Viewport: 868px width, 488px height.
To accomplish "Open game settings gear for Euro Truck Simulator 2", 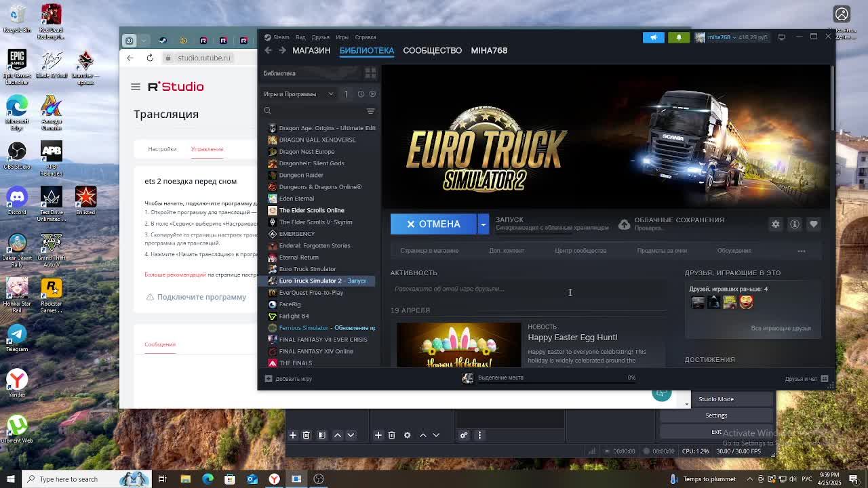I will click(776, 224).
